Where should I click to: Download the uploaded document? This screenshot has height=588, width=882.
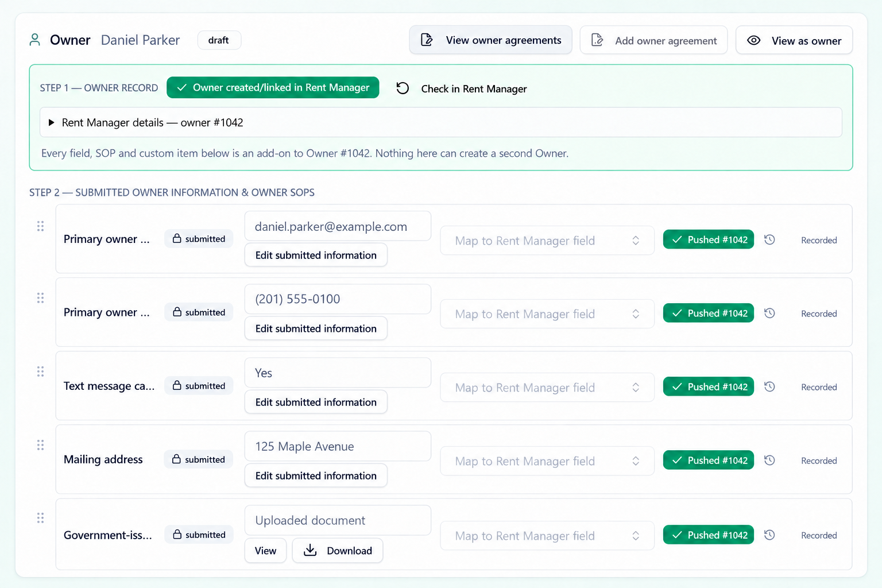click(338, 551)
